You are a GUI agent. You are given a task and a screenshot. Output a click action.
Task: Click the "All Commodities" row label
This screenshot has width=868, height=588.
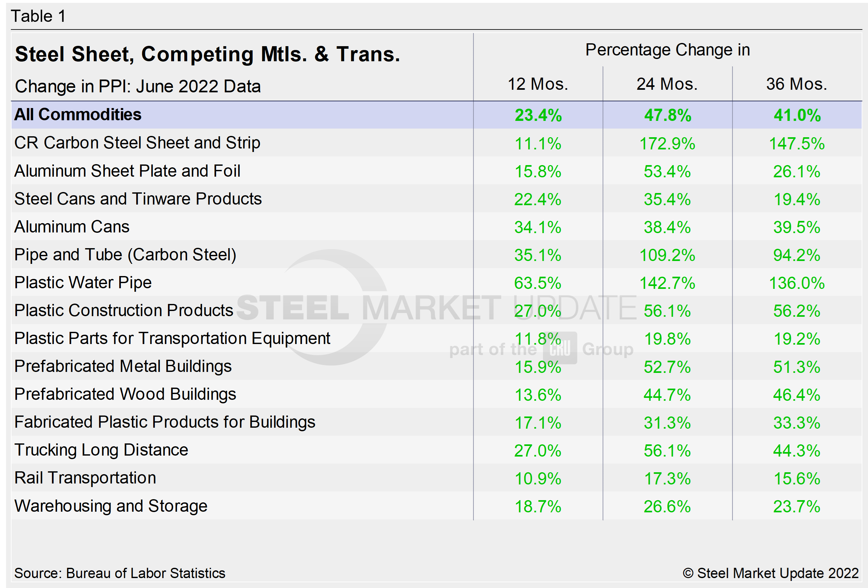pyautogui.click(x=78, y=115)
